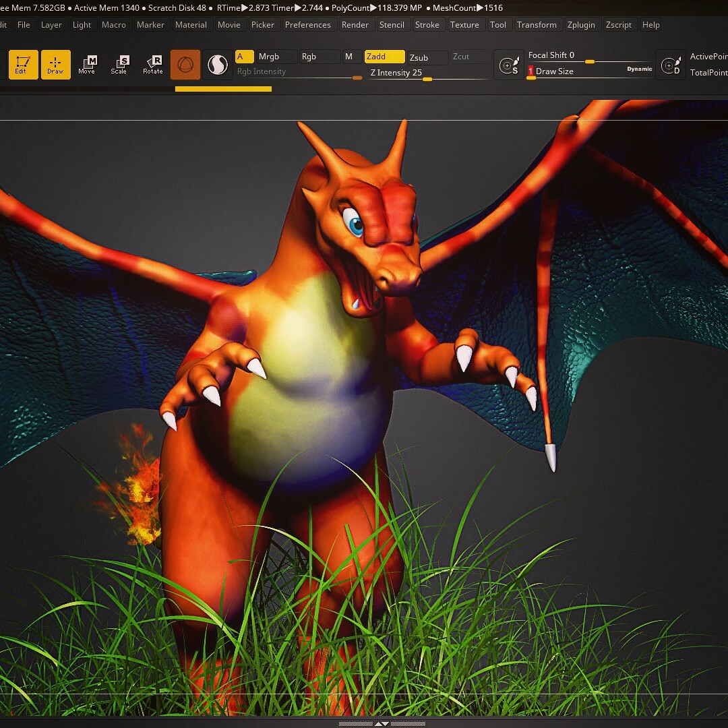Open the current material thumbnail

[185, 64]
